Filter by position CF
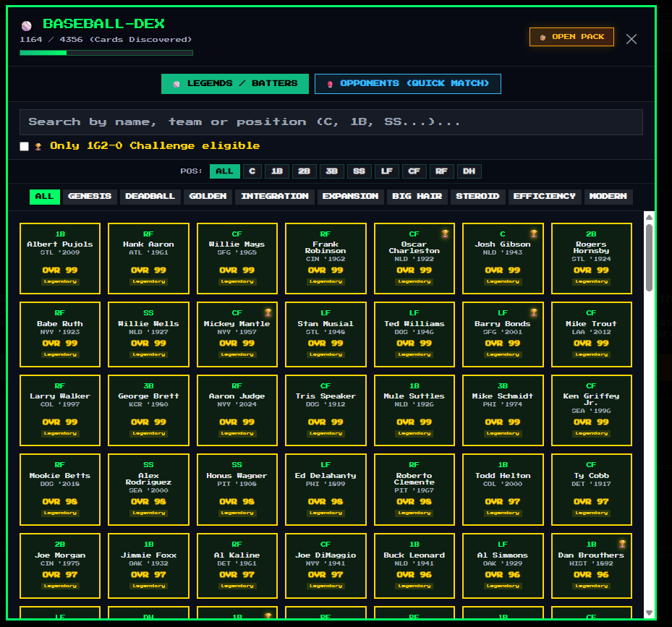672x627 pixels. tap(414, 171)
